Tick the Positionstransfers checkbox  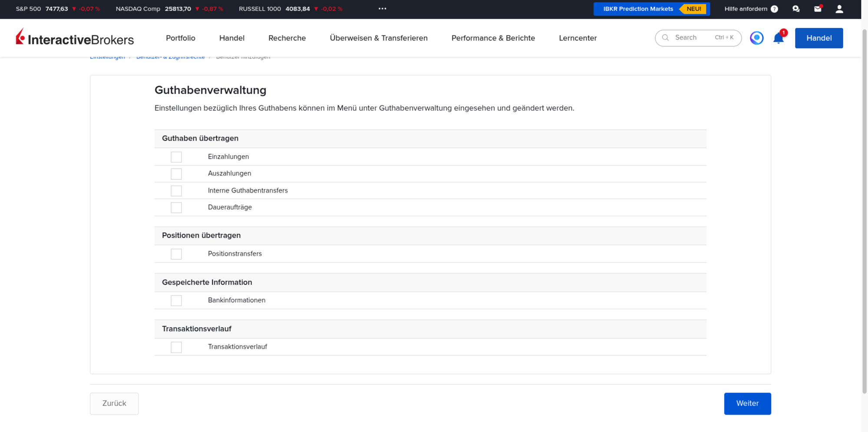[x=176, y=254]
